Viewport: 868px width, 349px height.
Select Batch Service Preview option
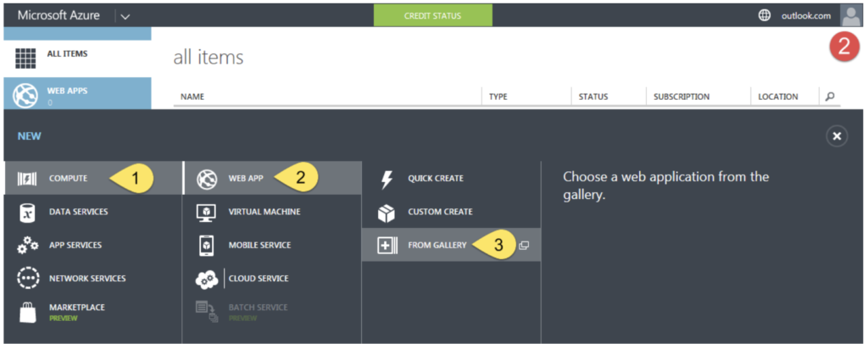click(272, 312)
